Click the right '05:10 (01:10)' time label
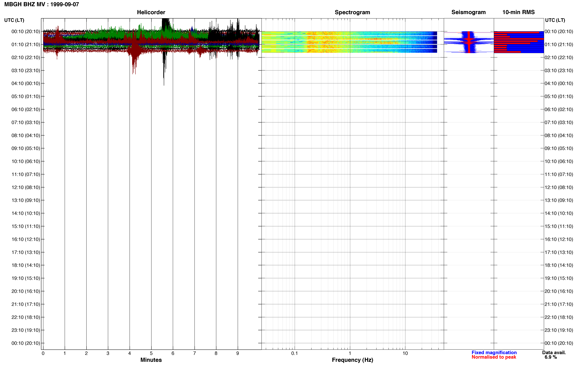 point(559,96)
